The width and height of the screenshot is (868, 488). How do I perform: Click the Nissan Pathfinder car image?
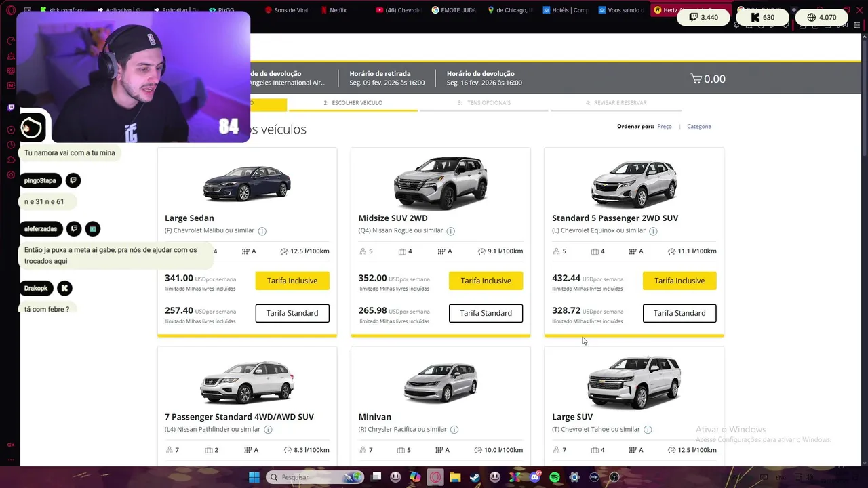[x=247, y=382]
